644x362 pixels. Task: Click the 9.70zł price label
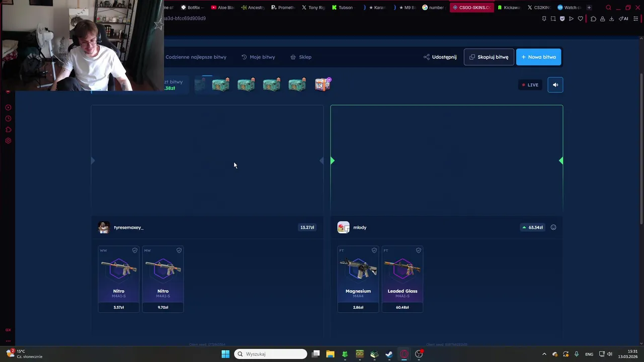click(163, 307)
